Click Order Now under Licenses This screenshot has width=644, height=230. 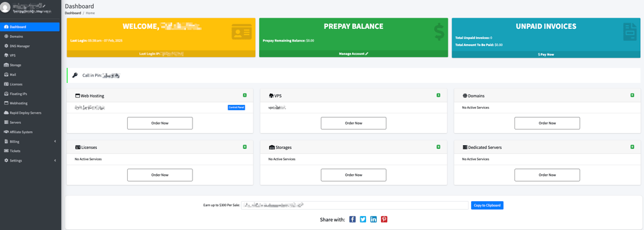coord(160,175)
